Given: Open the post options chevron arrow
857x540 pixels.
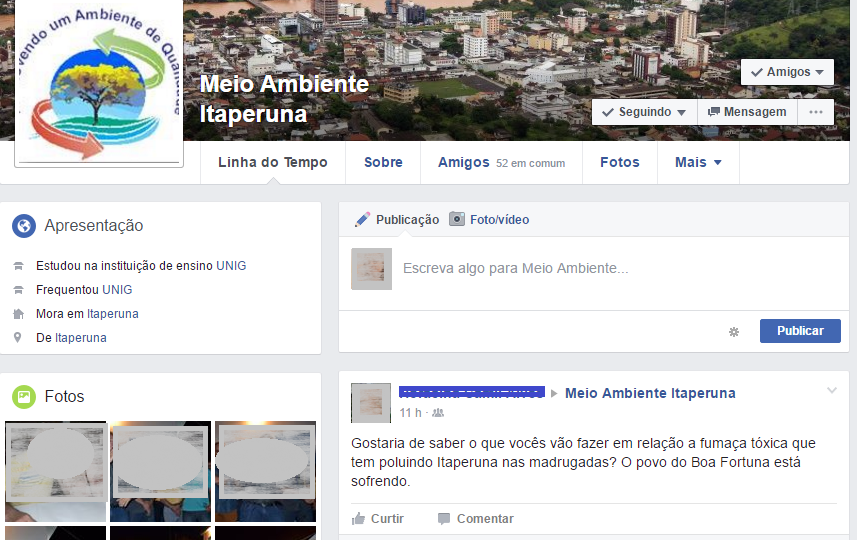Looking at the screenshot, I should tap(832, 391).
